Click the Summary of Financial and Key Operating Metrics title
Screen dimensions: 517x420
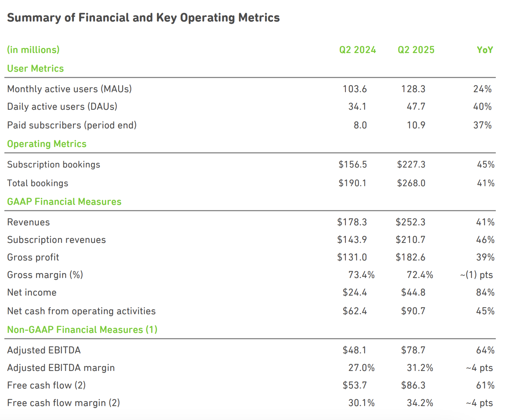pyautogui.click(x=143, y=18)
